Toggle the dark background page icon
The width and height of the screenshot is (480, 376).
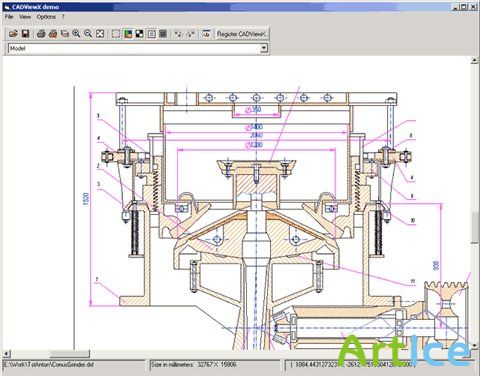[163, 34]
